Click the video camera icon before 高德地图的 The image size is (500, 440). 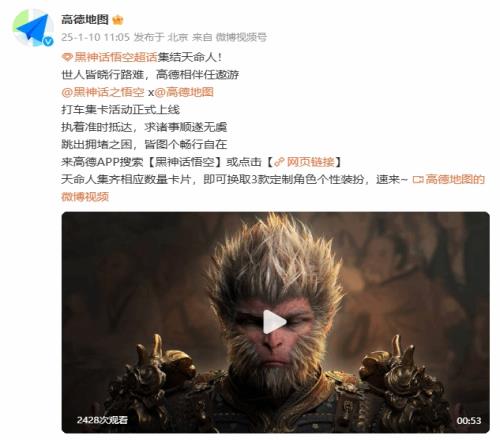point(418,180)
